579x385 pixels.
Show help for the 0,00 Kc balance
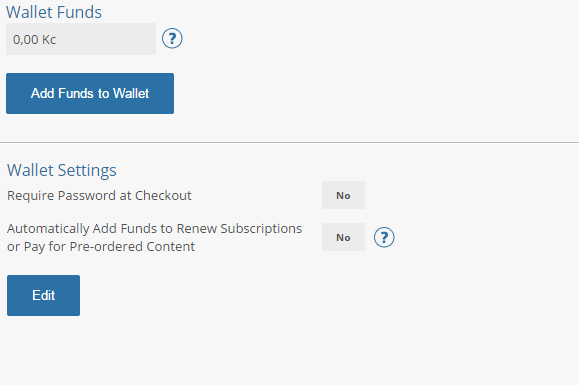pos(172,38)
